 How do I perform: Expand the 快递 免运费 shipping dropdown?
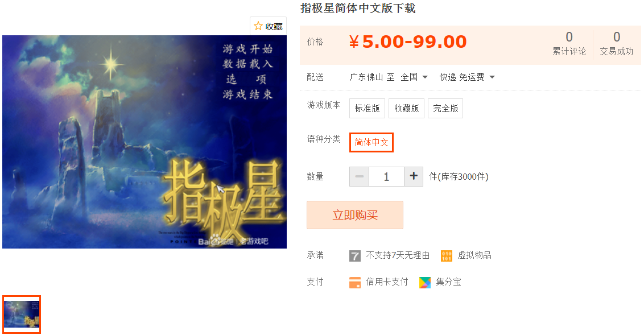tap(467, 77)
